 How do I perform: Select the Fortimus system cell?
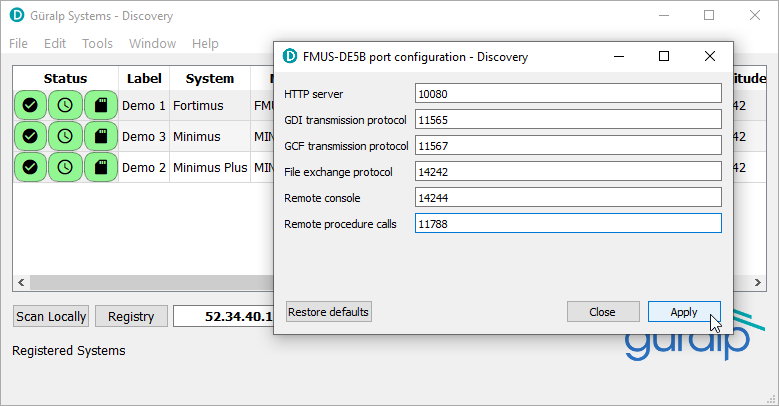[x=210, y=105]
